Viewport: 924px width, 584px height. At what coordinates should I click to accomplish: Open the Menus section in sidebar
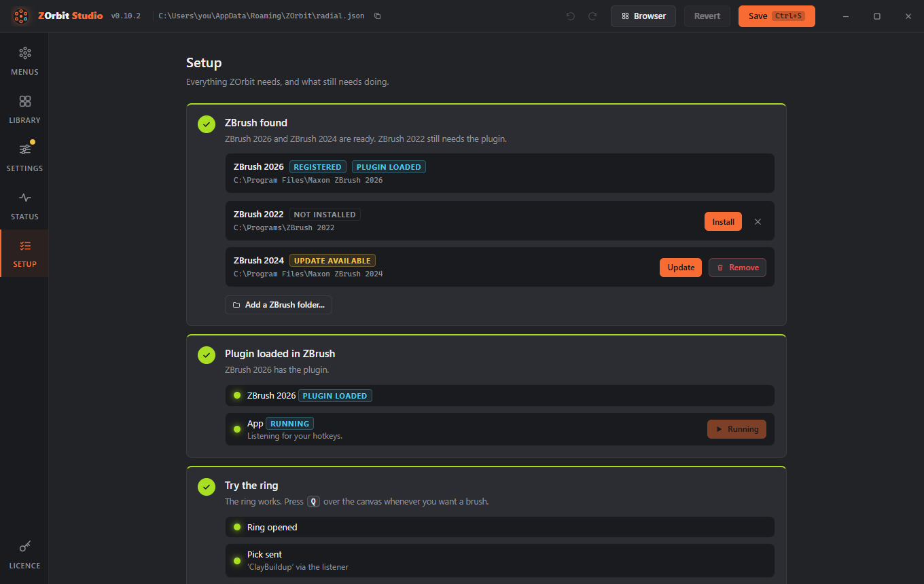tap(24, 61)
